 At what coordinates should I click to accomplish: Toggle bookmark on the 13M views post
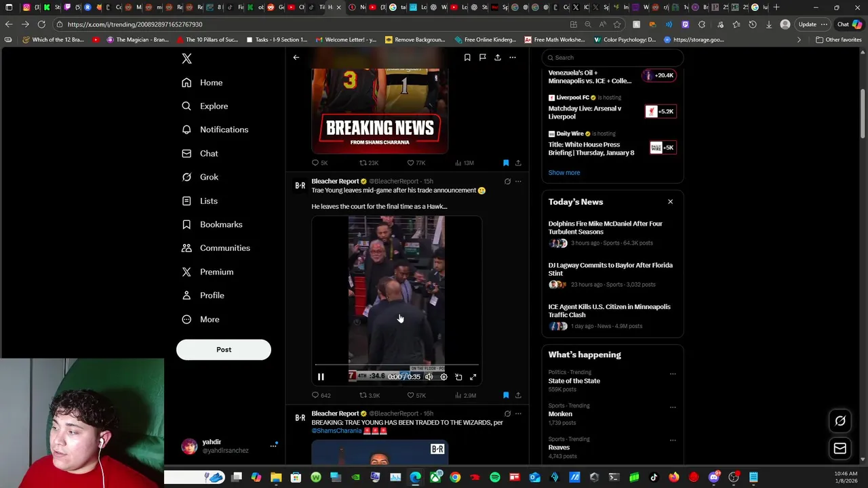coord(506,163)
